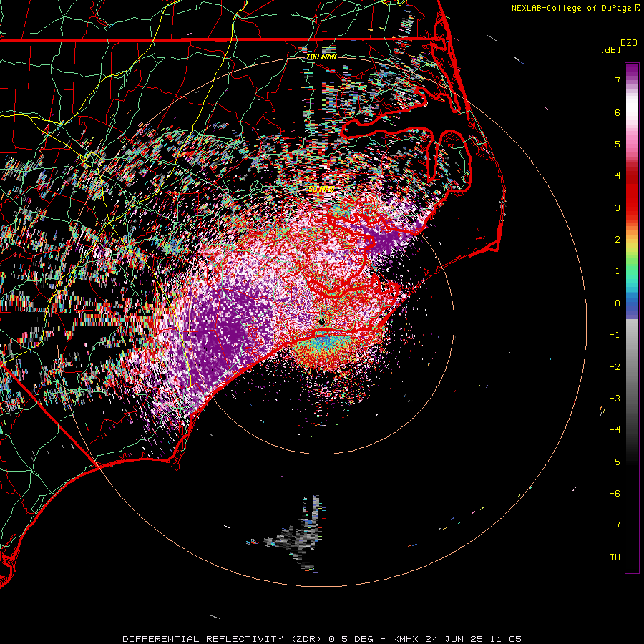644x644 pixels.
Task: Click the '-2' value on the colorbar scale
Action: pos(615,367)
